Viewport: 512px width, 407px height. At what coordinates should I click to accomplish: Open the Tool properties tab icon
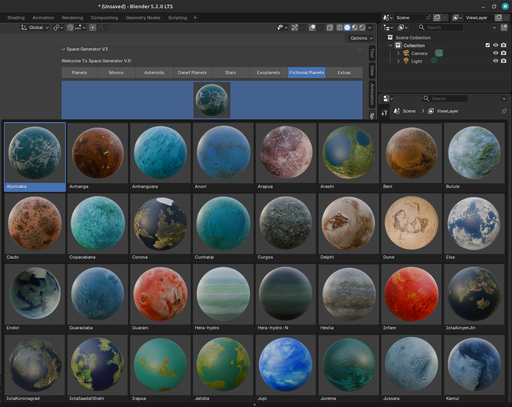[x=384, y=113]
